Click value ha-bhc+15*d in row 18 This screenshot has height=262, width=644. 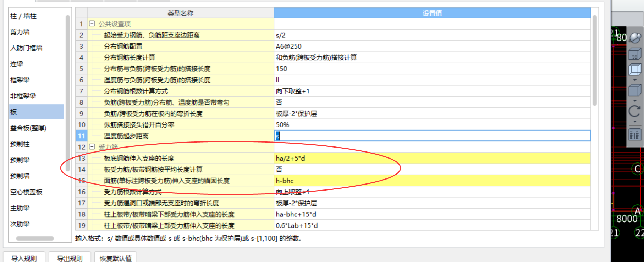click(x=296, y=214)
